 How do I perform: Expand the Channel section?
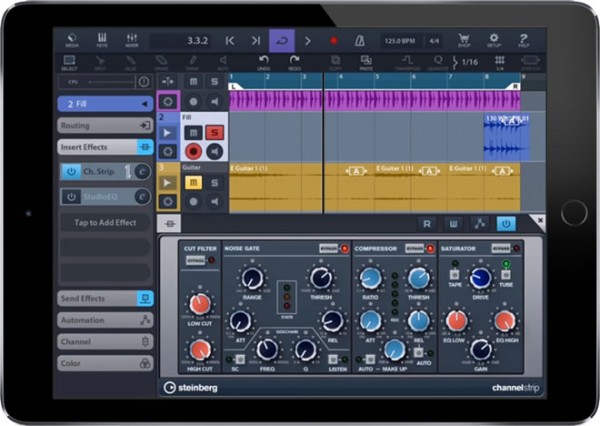(x=105, y=342)
